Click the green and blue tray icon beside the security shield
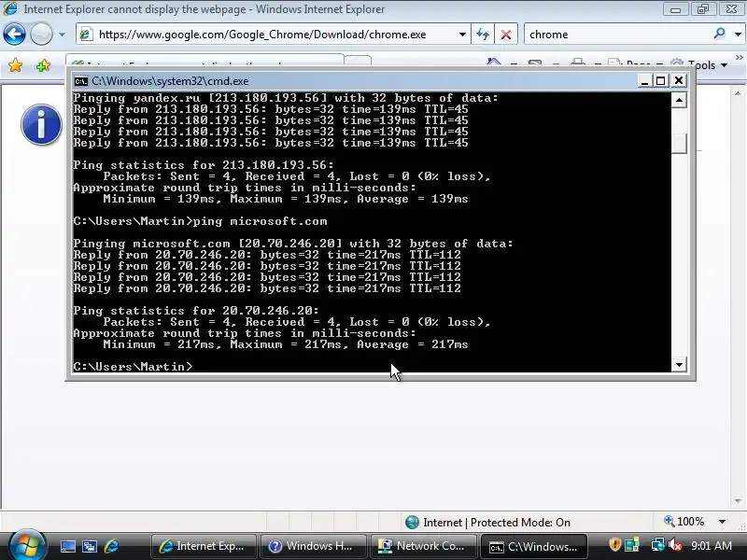The width and height of the screenshot is (747, 560). coord(632,545)
